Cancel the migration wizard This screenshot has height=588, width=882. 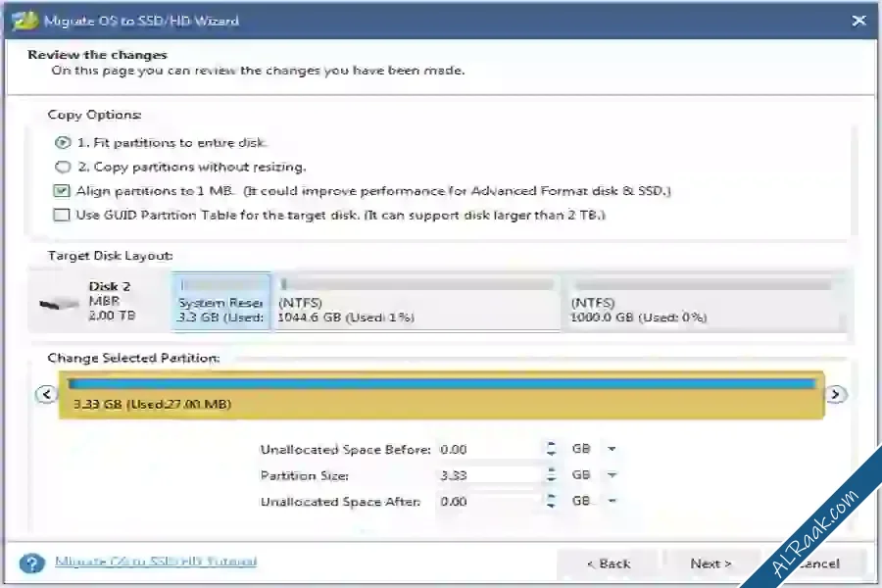[815, 563]
